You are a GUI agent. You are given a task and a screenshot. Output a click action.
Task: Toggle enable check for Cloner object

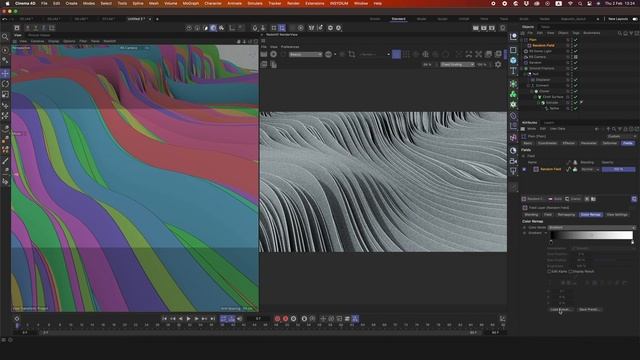[576, 91]
